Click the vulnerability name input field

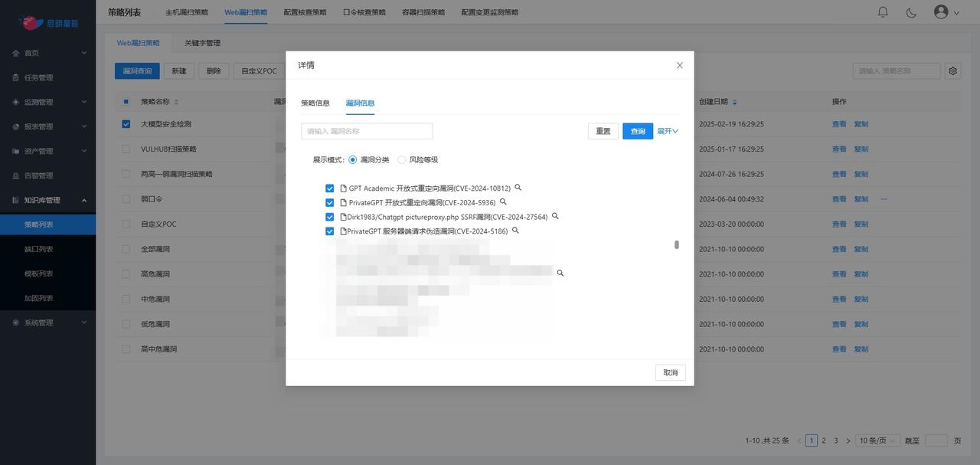point(366,130)
